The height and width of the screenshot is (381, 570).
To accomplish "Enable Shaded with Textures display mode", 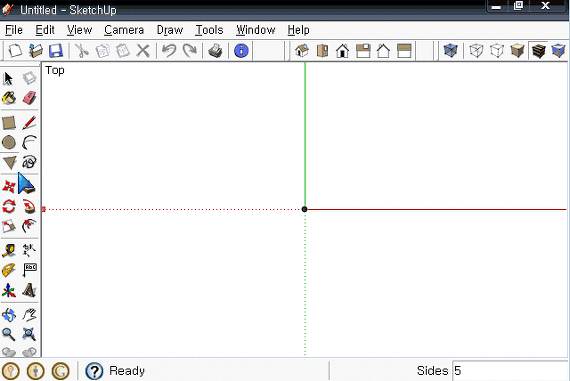I will tap(538, 51).
